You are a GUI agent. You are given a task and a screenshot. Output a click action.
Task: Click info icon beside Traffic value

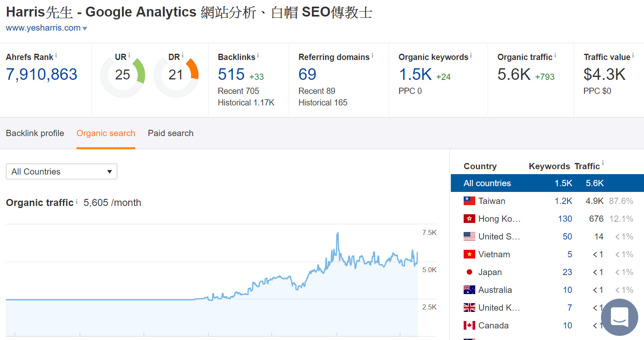click(x=633, y=55)
